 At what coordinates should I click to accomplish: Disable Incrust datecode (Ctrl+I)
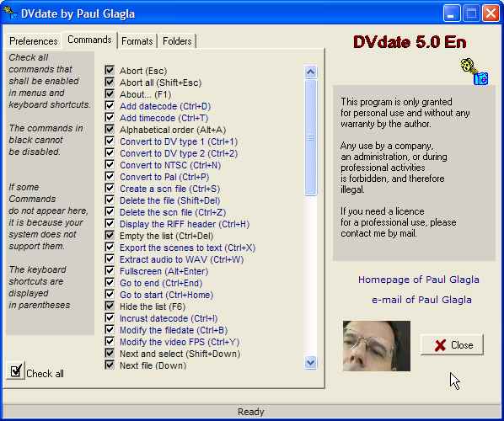coord(110,317)
